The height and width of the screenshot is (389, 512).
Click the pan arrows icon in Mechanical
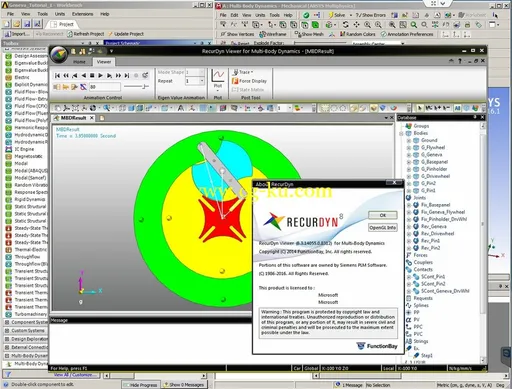tap(356, 24)
